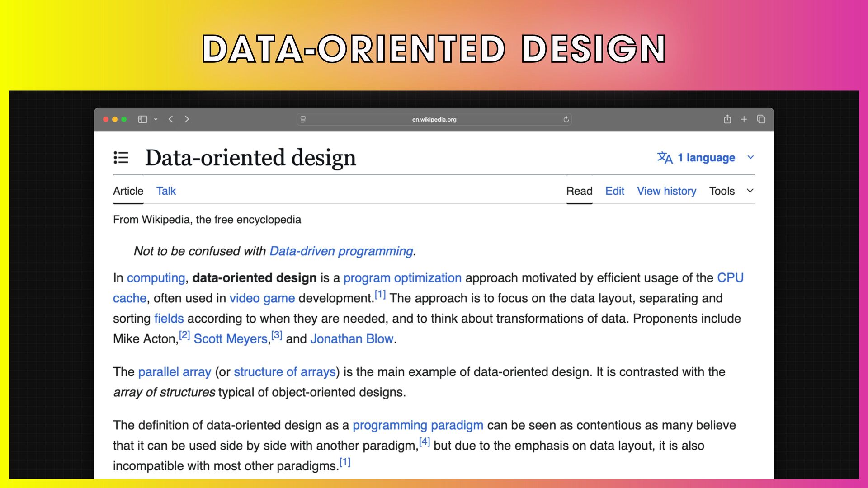
Task: Open the Share icon in Safari toolbar
Action: click(x=727, y=119)
